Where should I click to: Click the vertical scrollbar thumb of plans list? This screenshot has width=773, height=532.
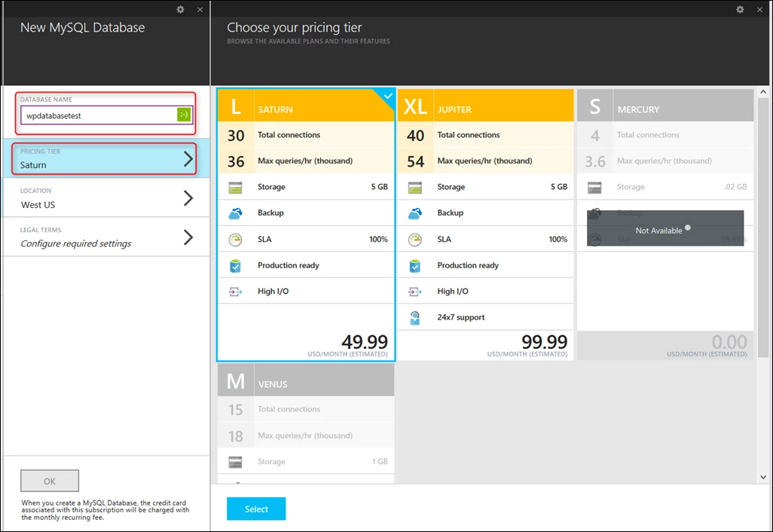pyautogui.click(x=763, y=227)
